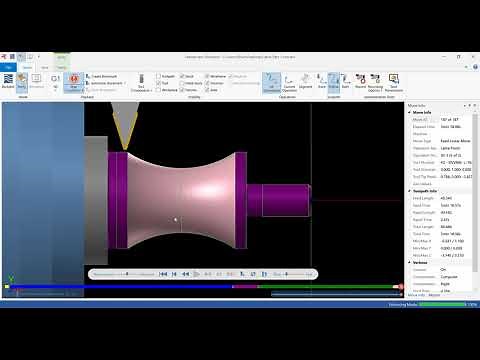Viewport: 480px width, 360px height.
Task: Click the Move Info panel scrollbar
Action: click(475, 193)
